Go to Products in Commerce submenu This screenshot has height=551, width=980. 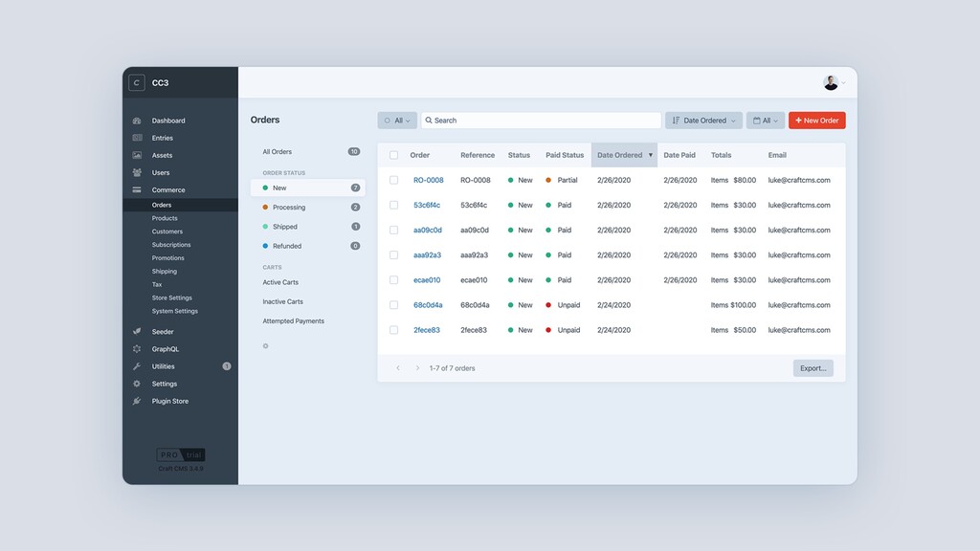tap(165, 218)
